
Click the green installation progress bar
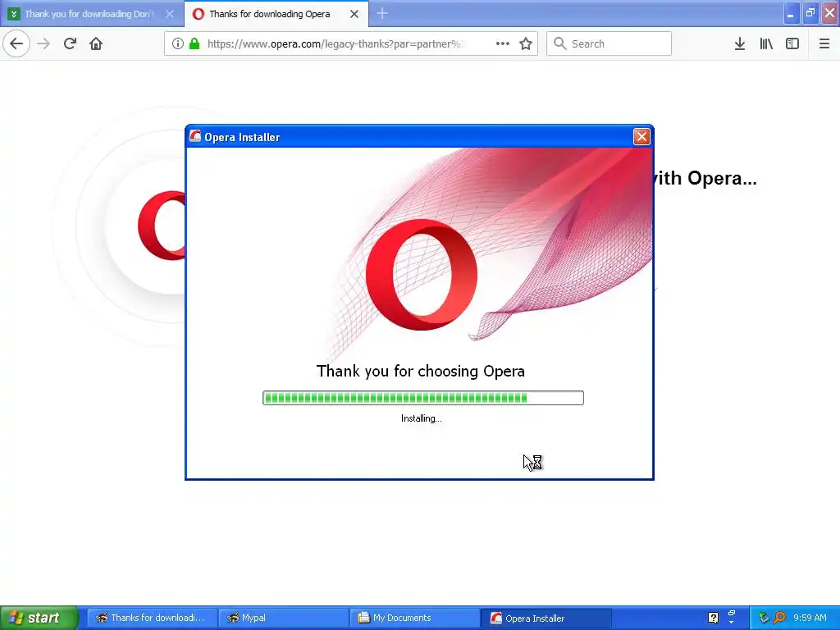pos(422,398)
